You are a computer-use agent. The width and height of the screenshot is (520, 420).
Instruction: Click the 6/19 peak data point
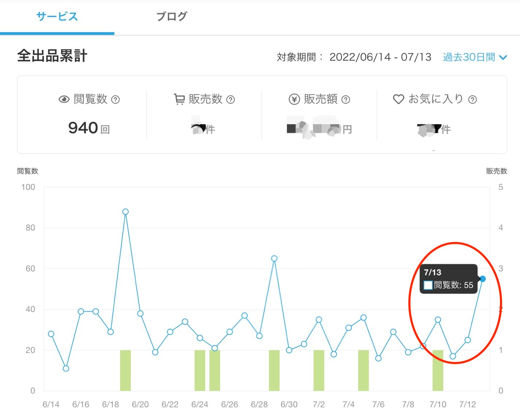[x=125, y=212]
